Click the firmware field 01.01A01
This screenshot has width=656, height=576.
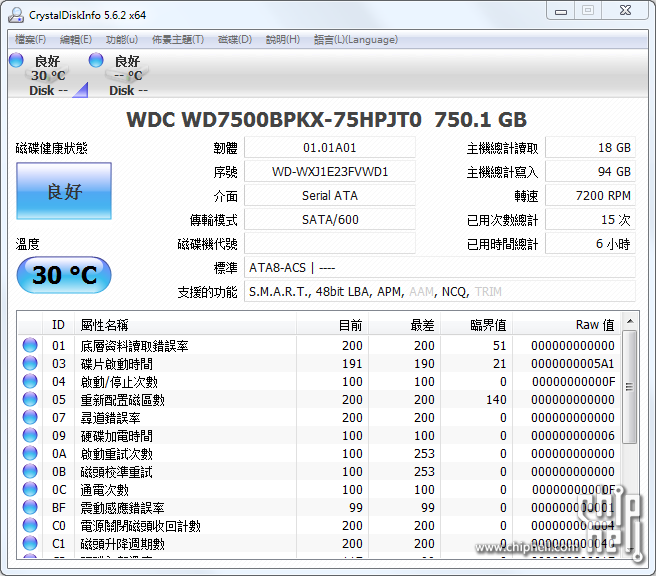[x=330, y=148]
